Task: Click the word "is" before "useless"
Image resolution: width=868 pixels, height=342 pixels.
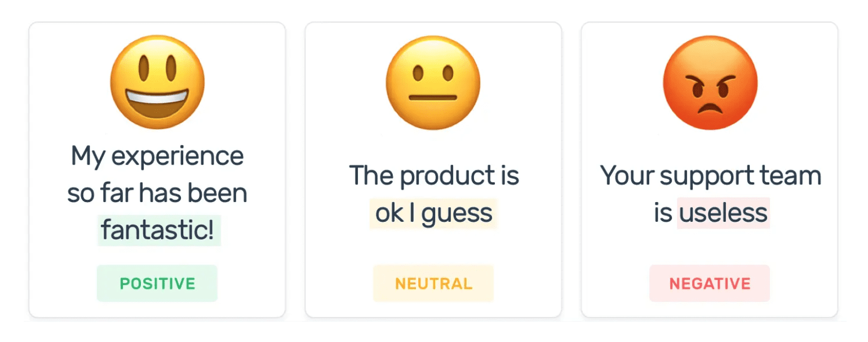Action: 663,213
